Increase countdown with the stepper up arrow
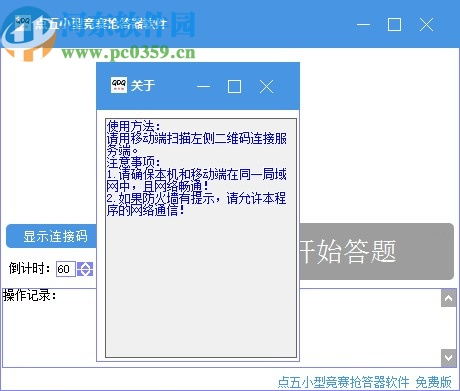 click(85, 265)
